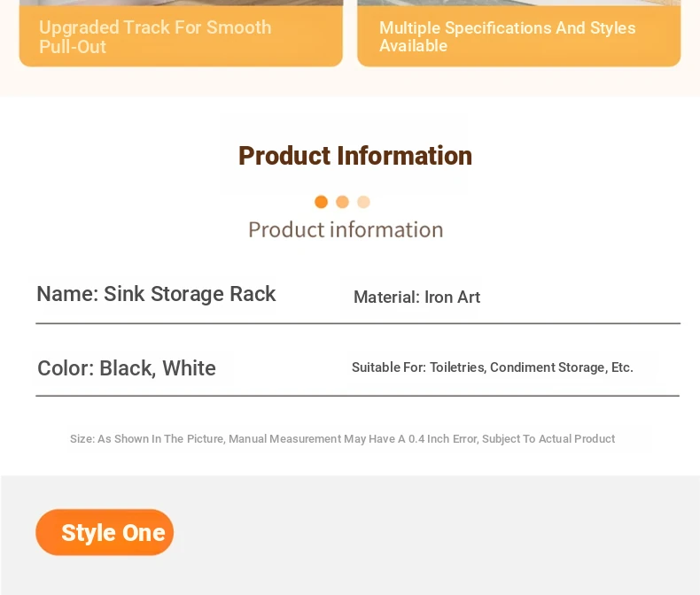Click divider line under Color row
Screen dimensions: 700x595
358,396
